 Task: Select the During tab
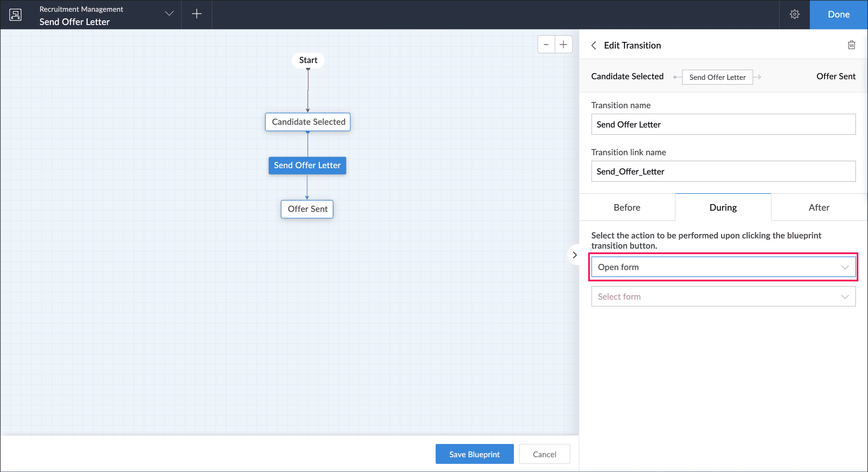(x=723, y=207)
